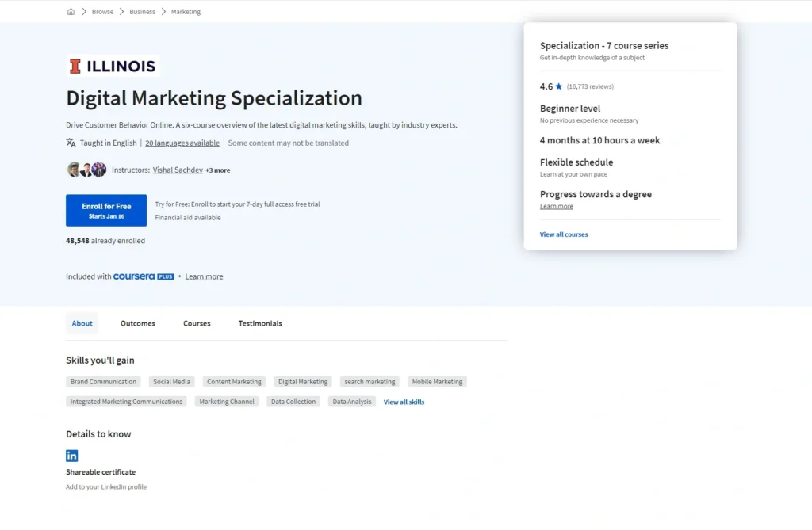This screenshot has height=530, width=812.
Task: Show the +3 more instructors
Action: click(217, 170)
